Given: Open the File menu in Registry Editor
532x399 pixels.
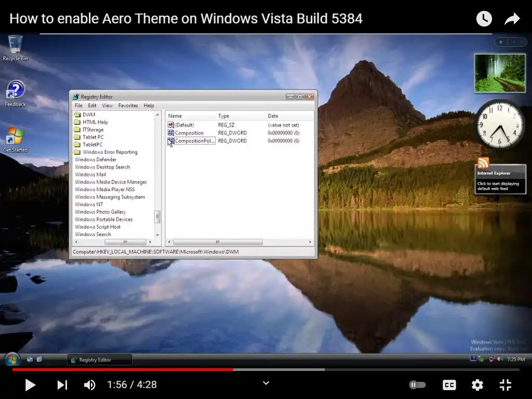Looking at the screenshot, I should [78, 105].
